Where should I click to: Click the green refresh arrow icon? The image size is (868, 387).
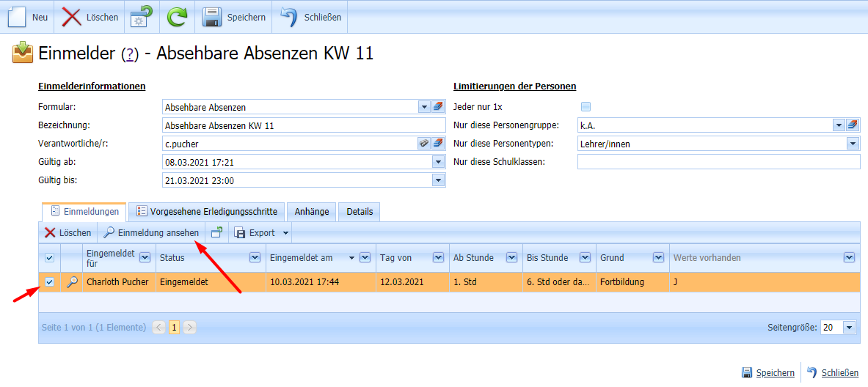(177, 17)
